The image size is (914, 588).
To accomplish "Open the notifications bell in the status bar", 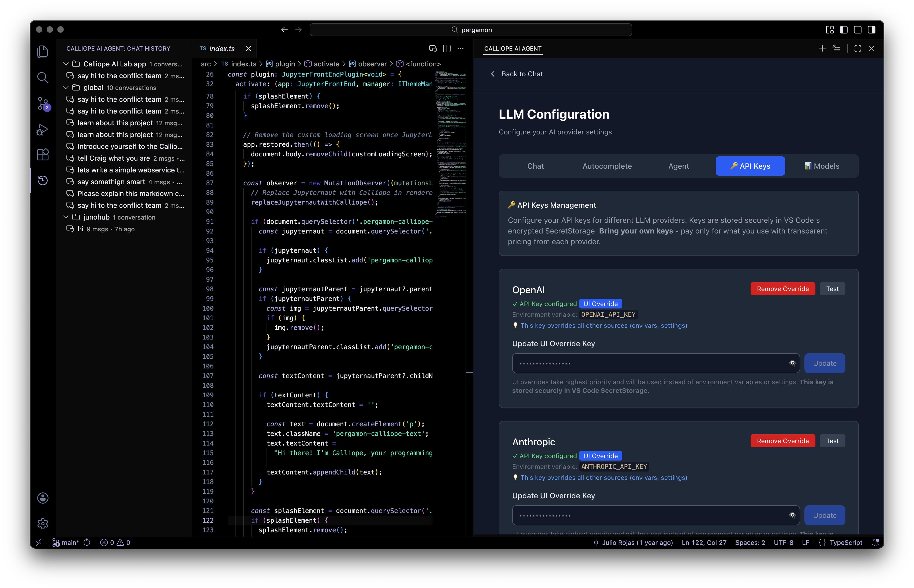I will coord(875,542).
